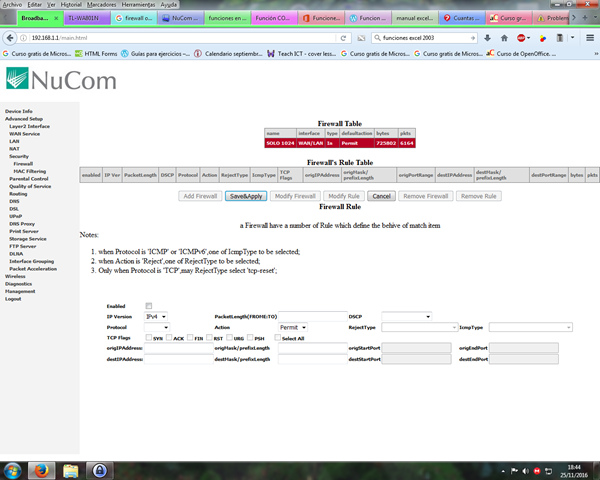The width and height of the screenshot is (600, 480).
Task: Check the RST TCP flag
Action: 209,338
